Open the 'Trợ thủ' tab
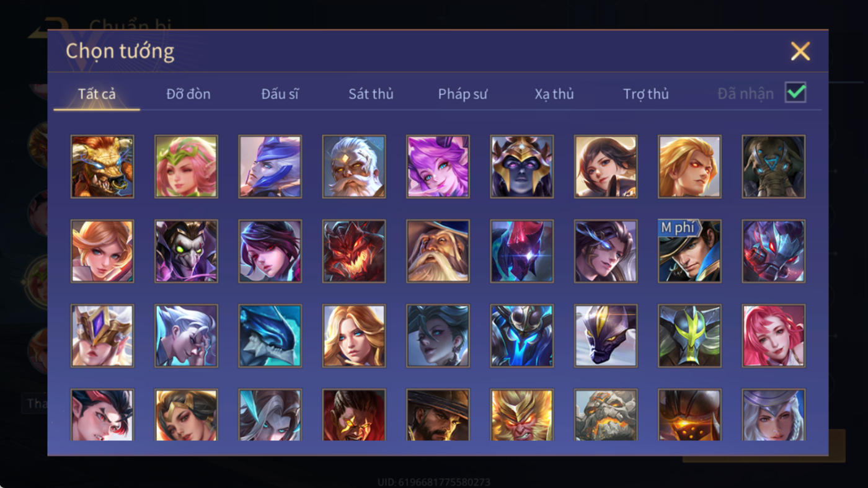Viewport: 868px width, 488px height. pos(646,94)
